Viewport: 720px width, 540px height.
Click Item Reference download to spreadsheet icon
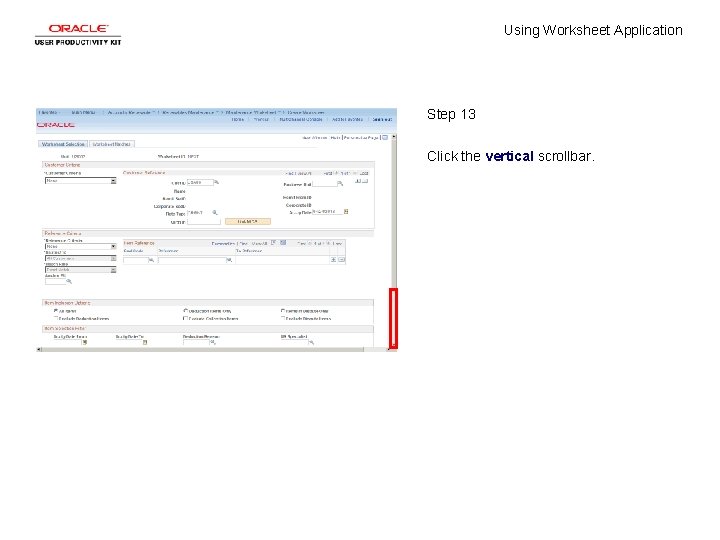click(283, 243)
